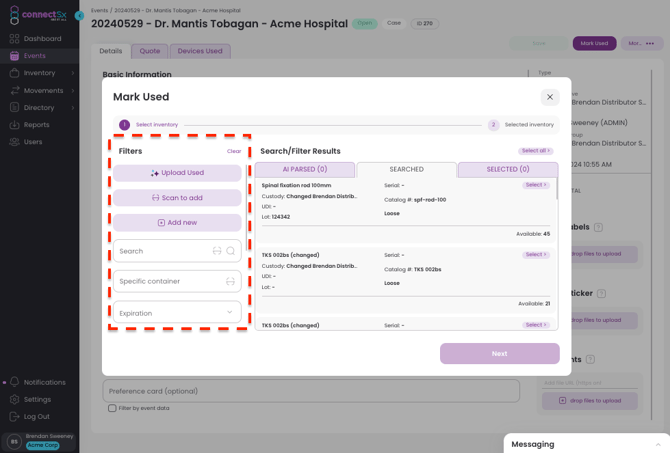The width and height of the screenshot is (670, 453).
Task: Click the Acme Corp label under username
Action: click(43, 445)
